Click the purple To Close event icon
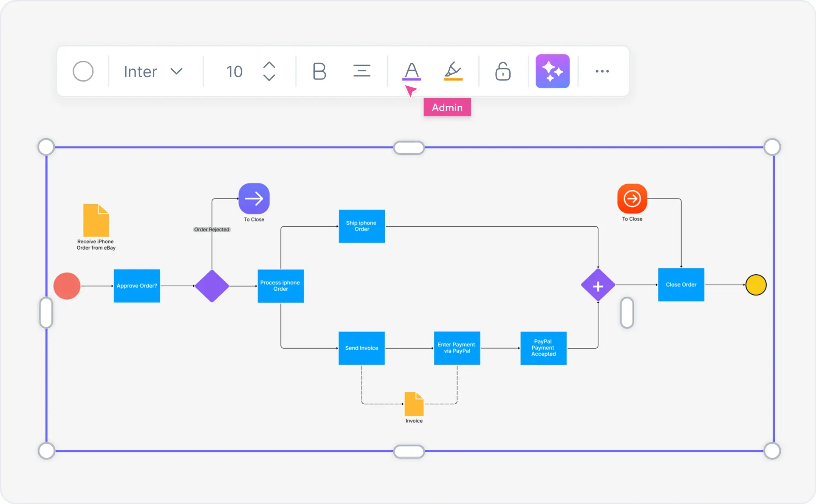Viewport: 816px width, 504px height. click(254, 198)
